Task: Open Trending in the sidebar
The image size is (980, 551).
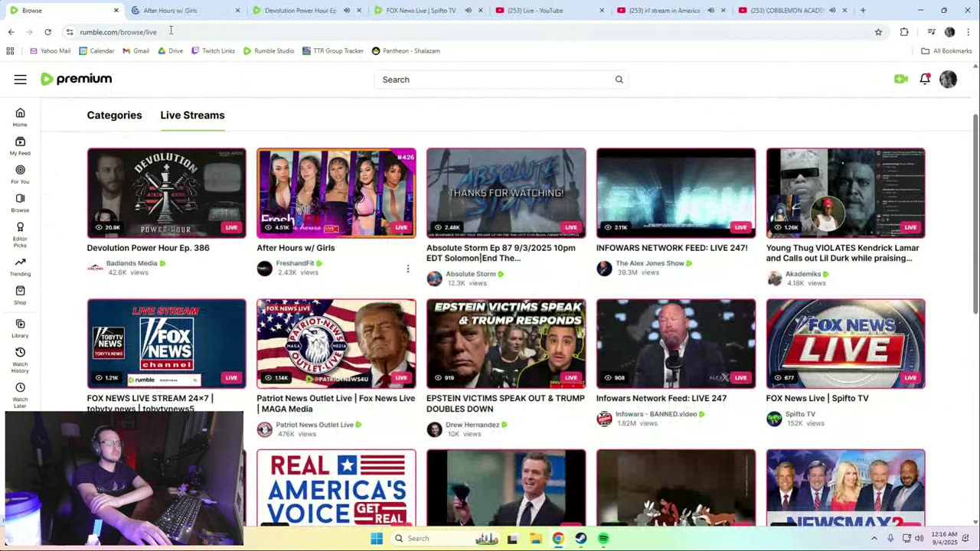Action: [x=20, y=266]
